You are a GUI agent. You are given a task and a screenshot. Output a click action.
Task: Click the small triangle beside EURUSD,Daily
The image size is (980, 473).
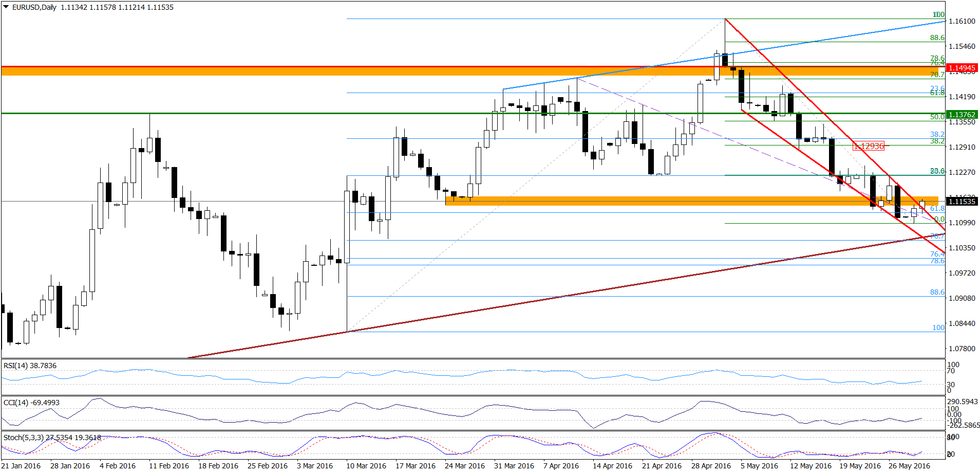pyautogui.click(x=6, y=7)
